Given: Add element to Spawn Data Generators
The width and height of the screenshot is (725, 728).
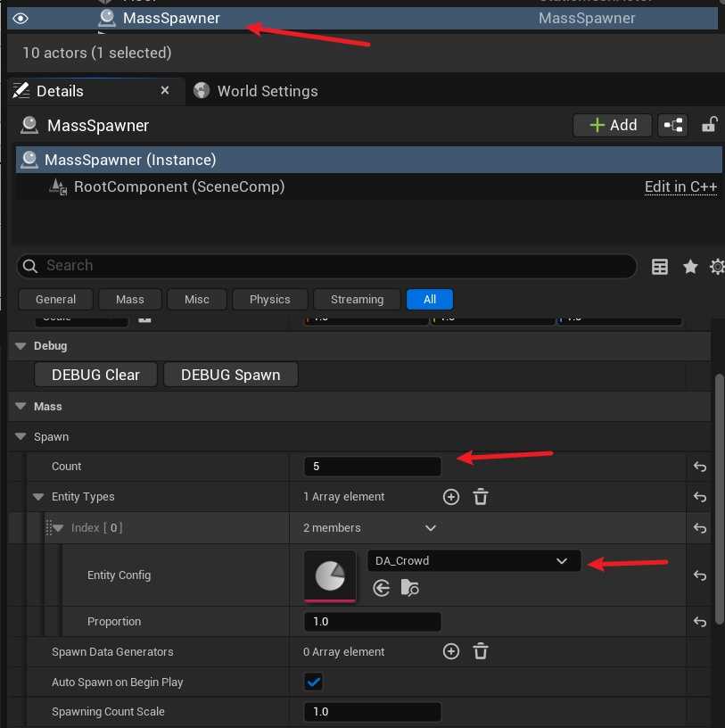Looking at the screenshot, I should 451,652.
